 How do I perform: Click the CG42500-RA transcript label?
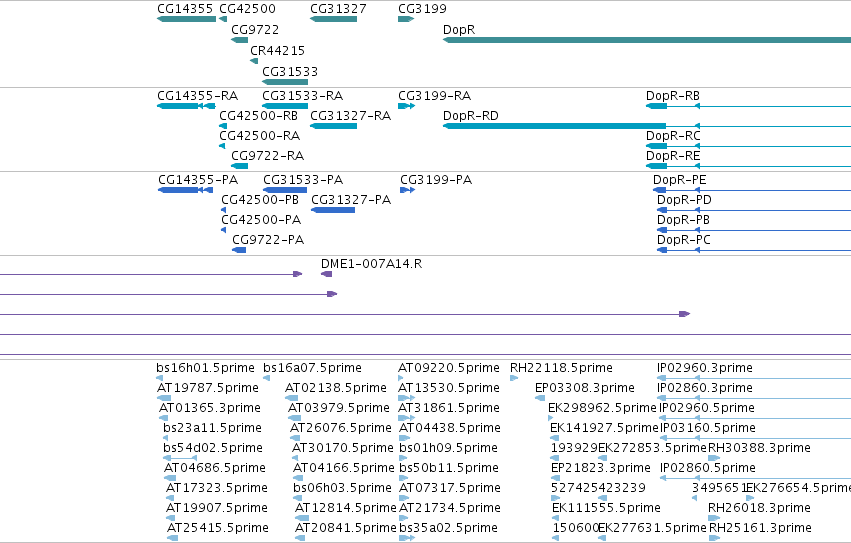(x=259, y=135)
